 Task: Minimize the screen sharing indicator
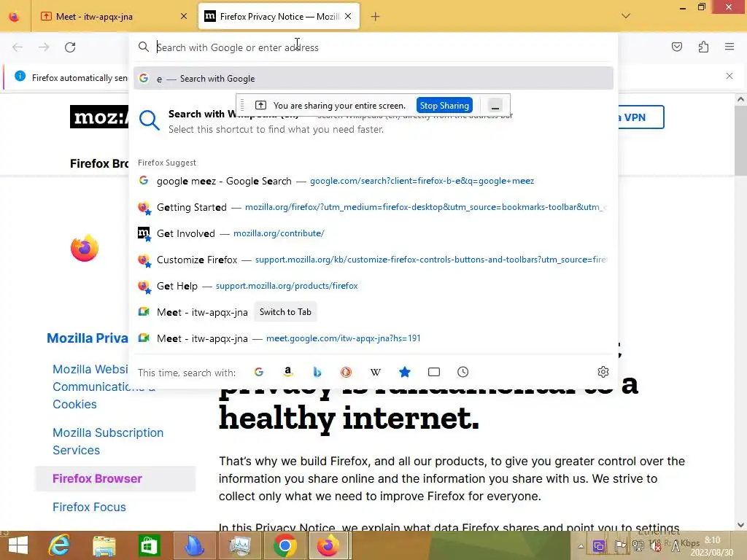[x=495, y=105]
